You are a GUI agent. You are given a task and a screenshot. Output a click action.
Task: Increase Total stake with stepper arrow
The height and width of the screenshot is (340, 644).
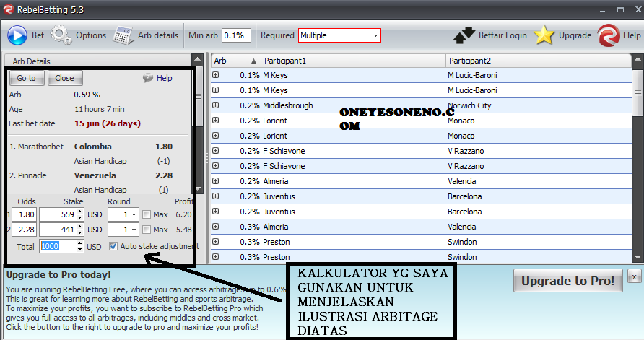tap(80, 243)
